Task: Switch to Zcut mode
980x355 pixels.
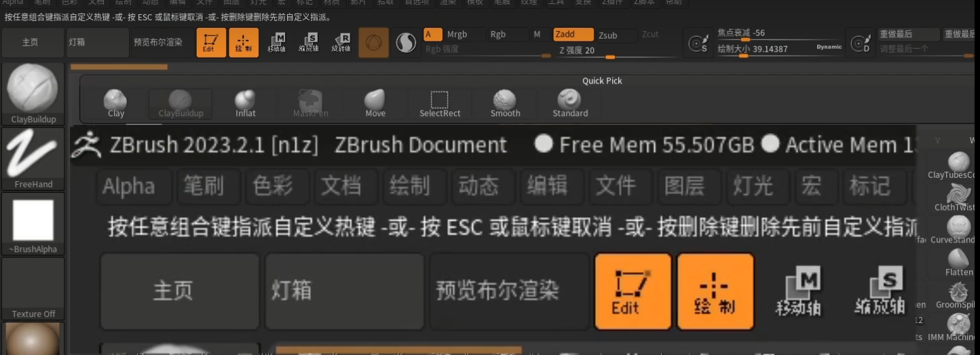Action: pyautogui.click(x=650, y=35)
